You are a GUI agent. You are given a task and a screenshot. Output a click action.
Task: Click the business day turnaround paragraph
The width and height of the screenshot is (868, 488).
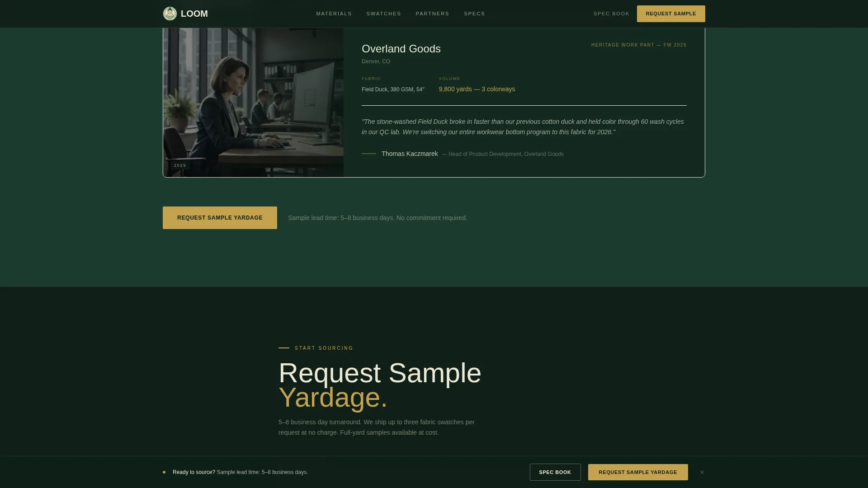click(x=377, y=427)
